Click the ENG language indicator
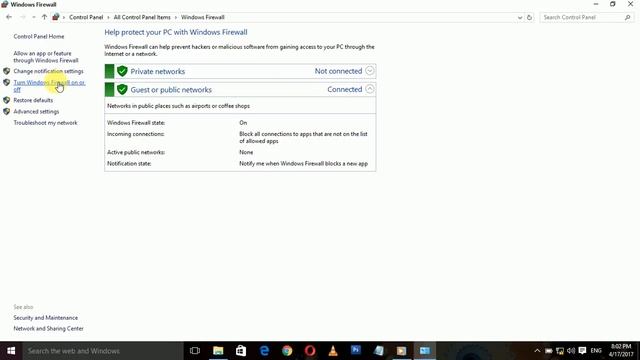 (x=596, y=351)
